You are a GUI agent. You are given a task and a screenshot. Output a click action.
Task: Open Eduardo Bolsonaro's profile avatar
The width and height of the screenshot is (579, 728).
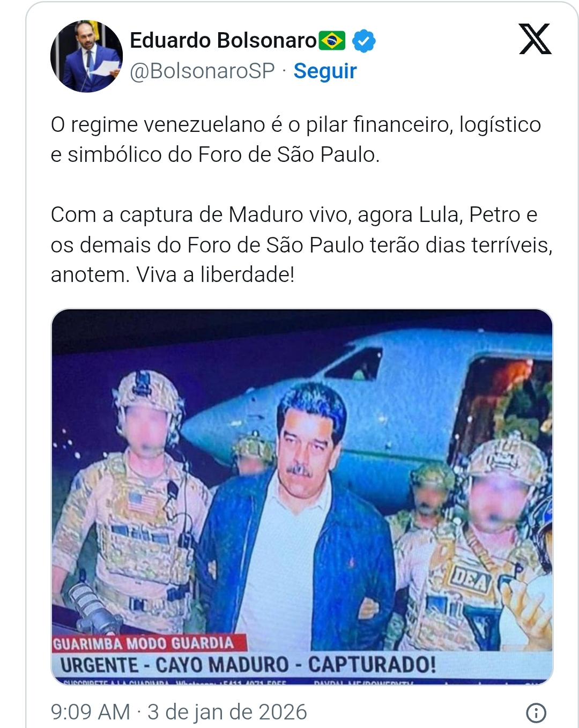pos(86,56)
